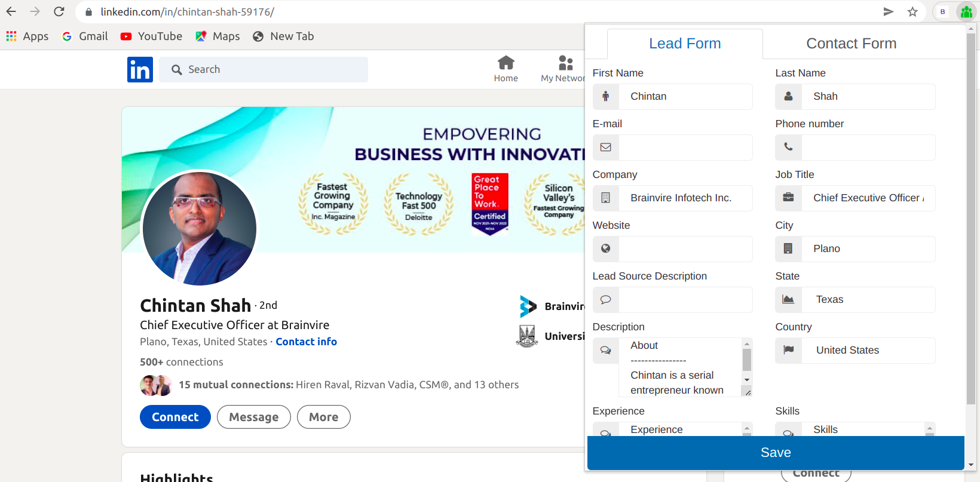Click the comments icon beside Description
This screenshot has height=482, width=980.
606,351
